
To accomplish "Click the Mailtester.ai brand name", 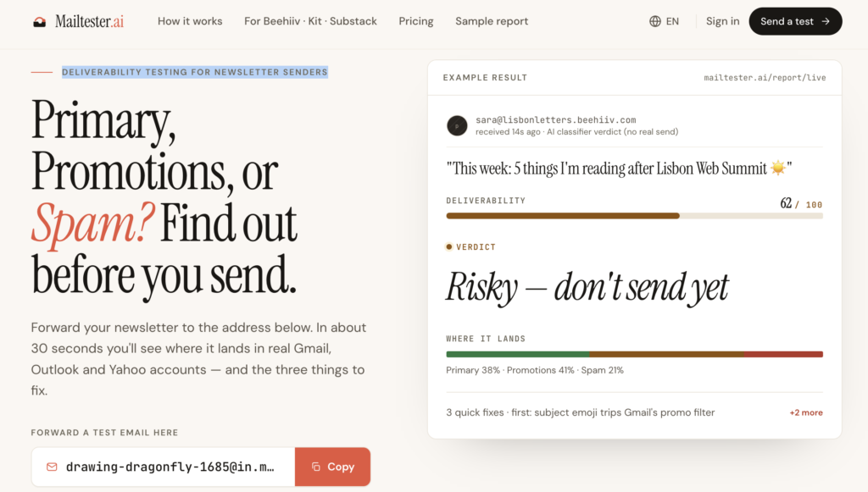I will [89, 21].
